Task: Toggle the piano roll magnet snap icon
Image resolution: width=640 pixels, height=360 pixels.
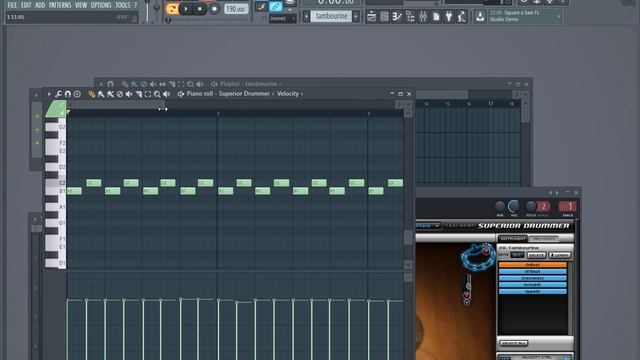Action: (68, 94)
